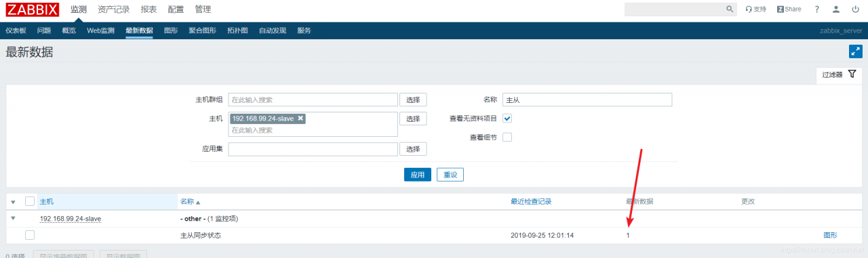The width and height of the screenshot is (868, 258).
Task: Click the latest data value 1
Action: [628, 235]
